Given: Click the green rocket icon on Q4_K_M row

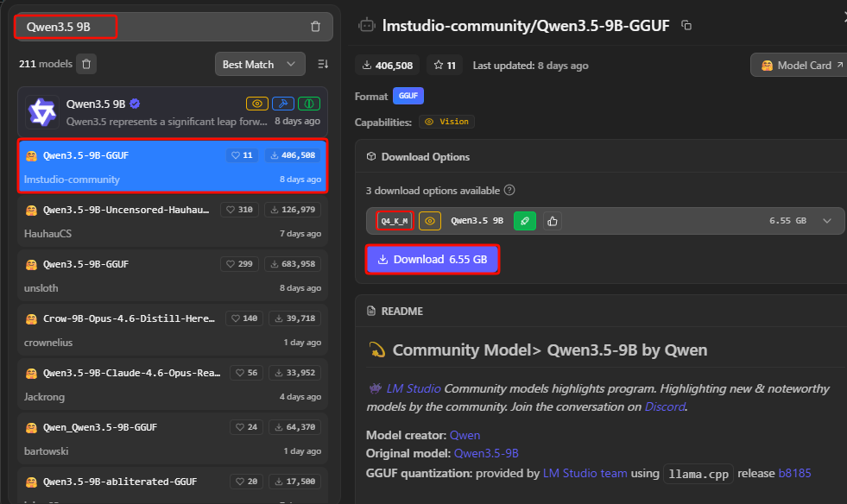Looking at the screenshot, I should click(x=525, y=221).
